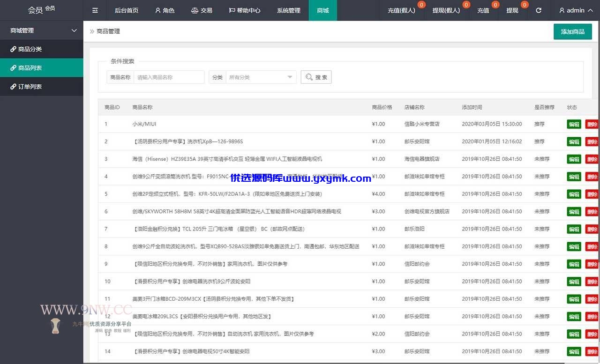Open the 帮助中心 navigation menu
Viewport: 600px width, 364px height.
[x=245, y=10]
